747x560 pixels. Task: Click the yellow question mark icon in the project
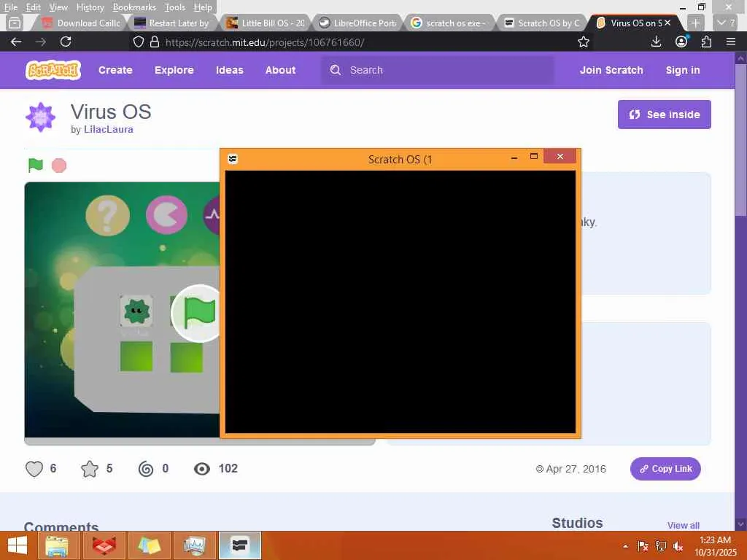[108, 216]
